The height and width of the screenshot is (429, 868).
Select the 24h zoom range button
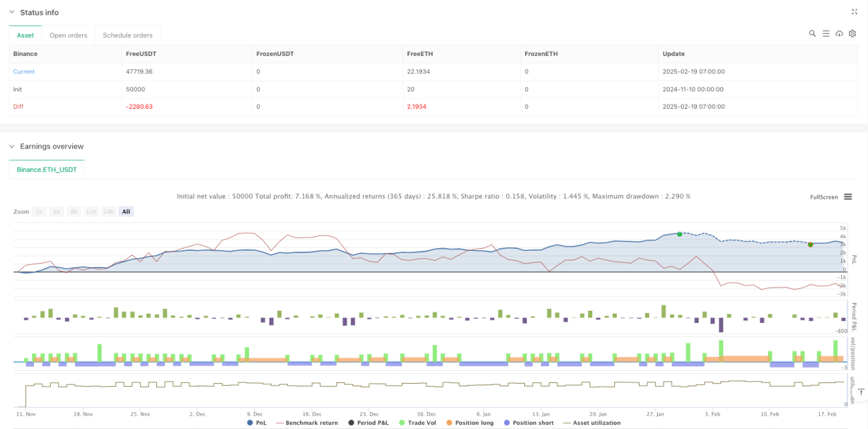point(109,211)
